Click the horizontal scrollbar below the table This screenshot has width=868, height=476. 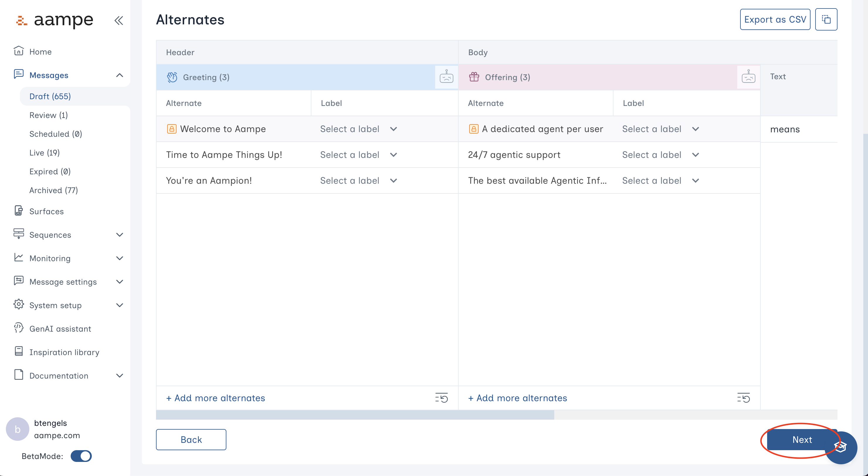tap(355, 415)
